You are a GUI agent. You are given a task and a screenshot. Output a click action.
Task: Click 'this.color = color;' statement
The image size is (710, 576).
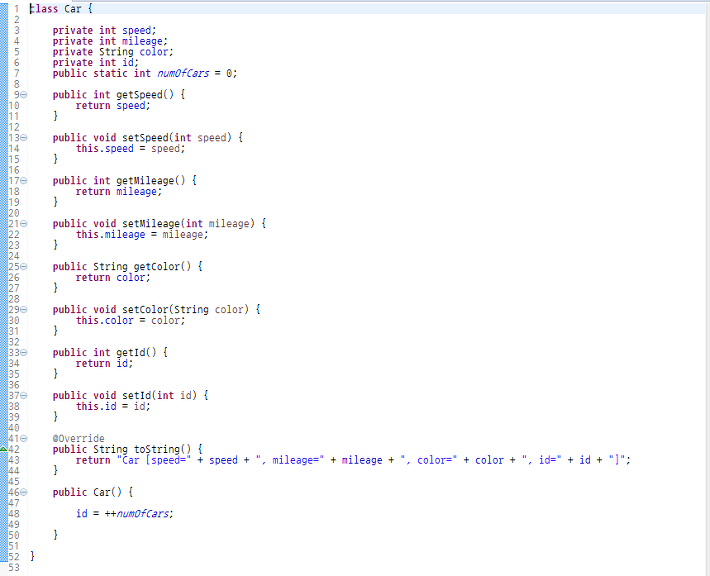click(x=130, y=321)
